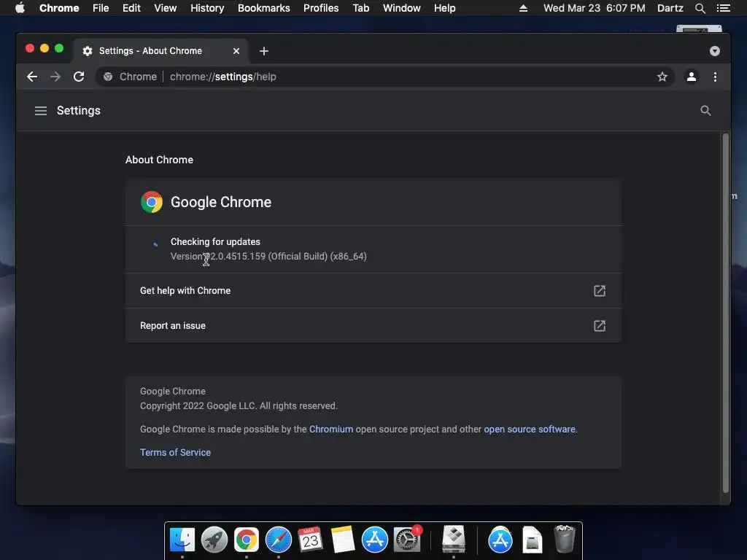Click the Google Chrome logo
This screenshot has height=560, width=747.
pos(152,202)
